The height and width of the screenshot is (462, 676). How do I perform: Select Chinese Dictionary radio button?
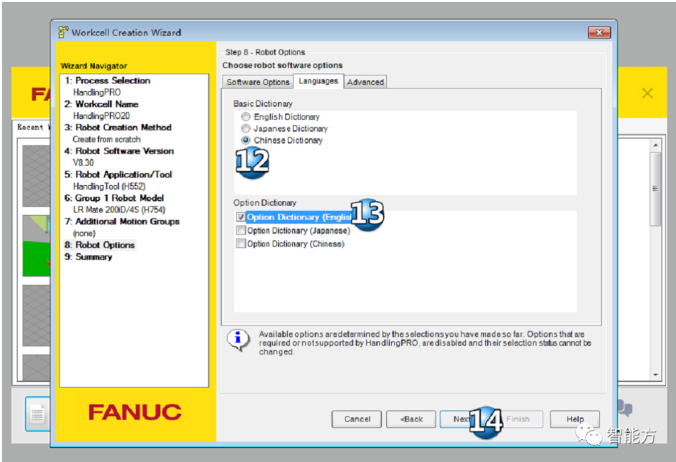coord(246,140)
